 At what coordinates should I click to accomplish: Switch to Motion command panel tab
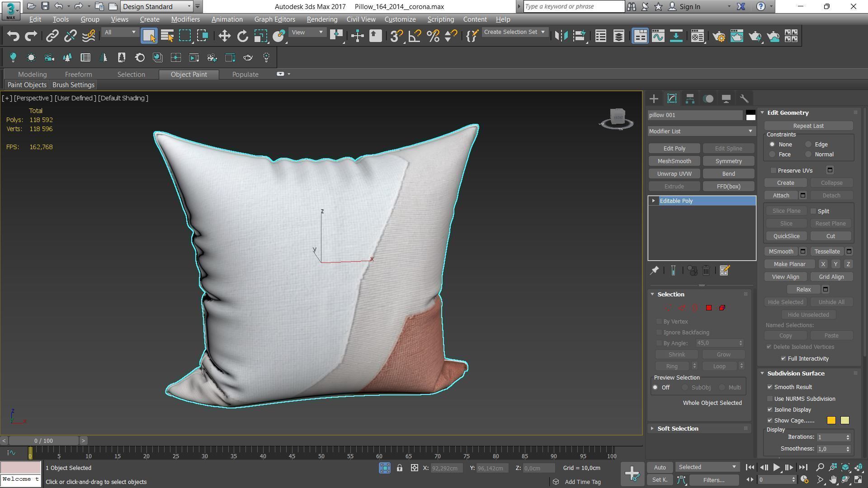tap(708, 99)
